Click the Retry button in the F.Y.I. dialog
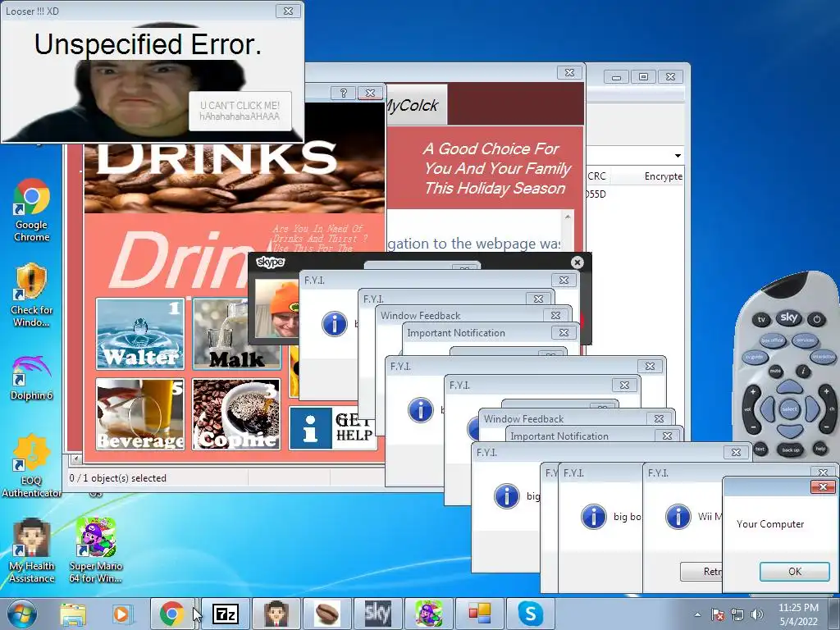The width and height of the screenshot is (840, 630). coord(701,571)
